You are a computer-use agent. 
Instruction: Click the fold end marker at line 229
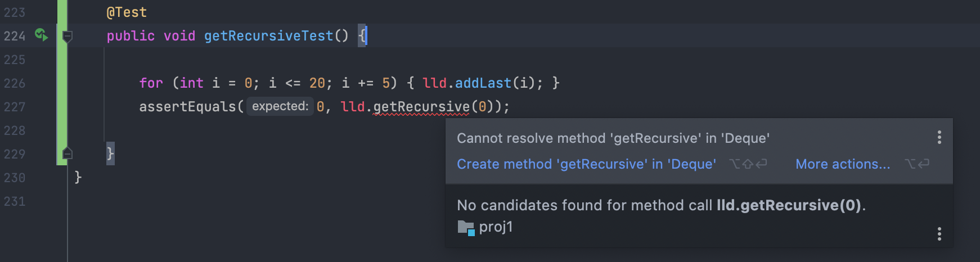(x=67, y=153)
